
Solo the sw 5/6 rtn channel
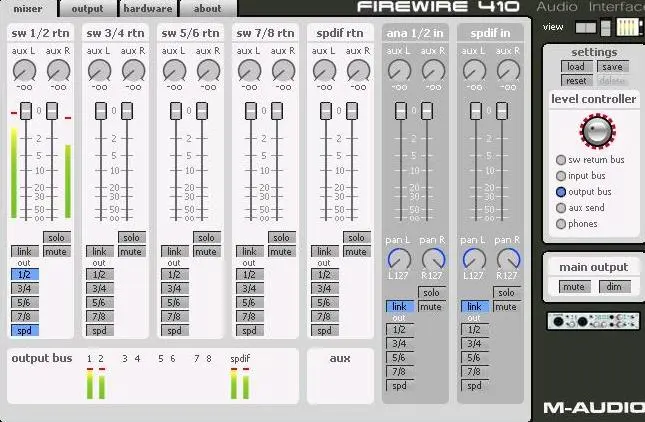(206, 237)
